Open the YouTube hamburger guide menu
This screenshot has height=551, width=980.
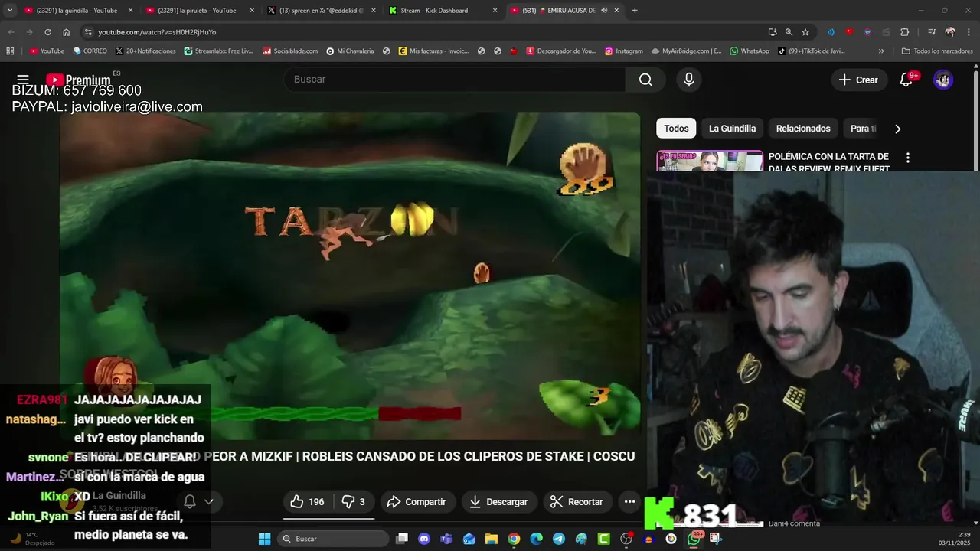pyautogui.click(x=23, y=80)
